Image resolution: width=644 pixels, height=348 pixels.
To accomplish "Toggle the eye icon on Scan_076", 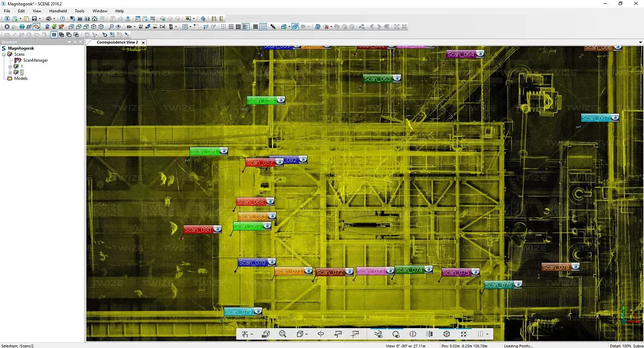I will pos(517,285).
